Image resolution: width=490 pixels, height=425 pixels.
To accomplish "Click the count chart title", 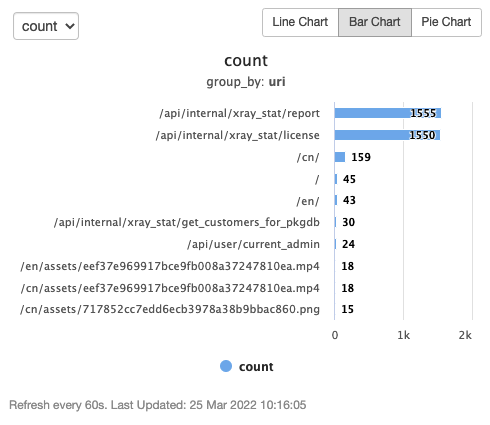I will (x=246, y=61).
